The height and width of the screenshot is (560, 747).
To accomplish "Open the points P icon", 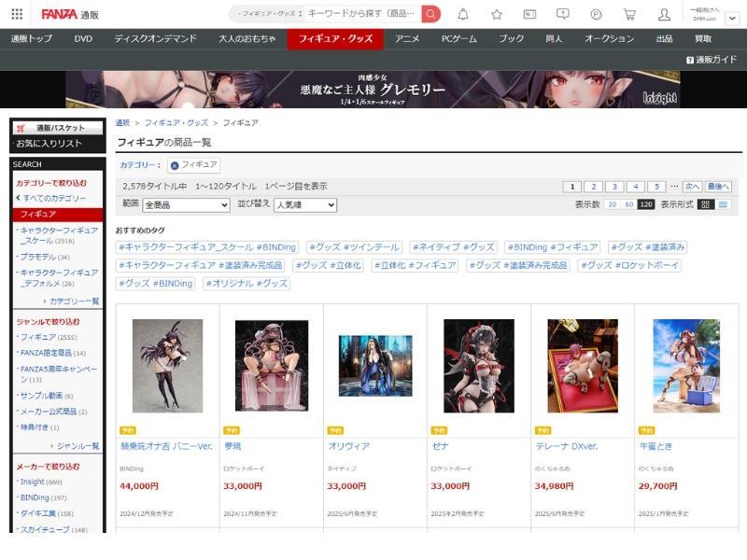I will pos(596,14).
